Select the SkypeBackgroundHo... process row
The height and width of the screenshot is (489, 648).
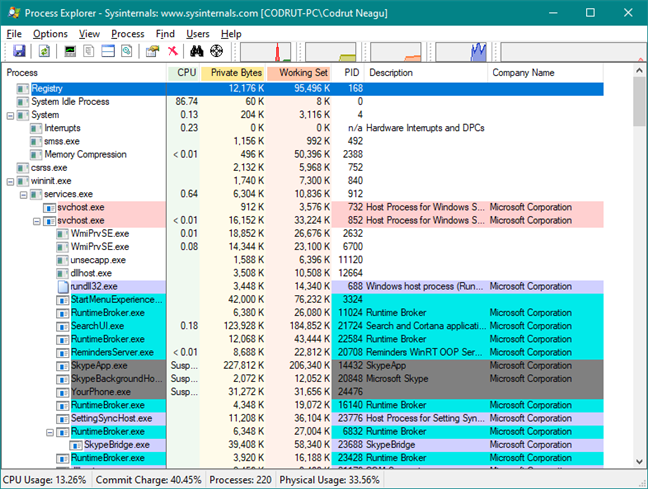[x=303, y=379]
